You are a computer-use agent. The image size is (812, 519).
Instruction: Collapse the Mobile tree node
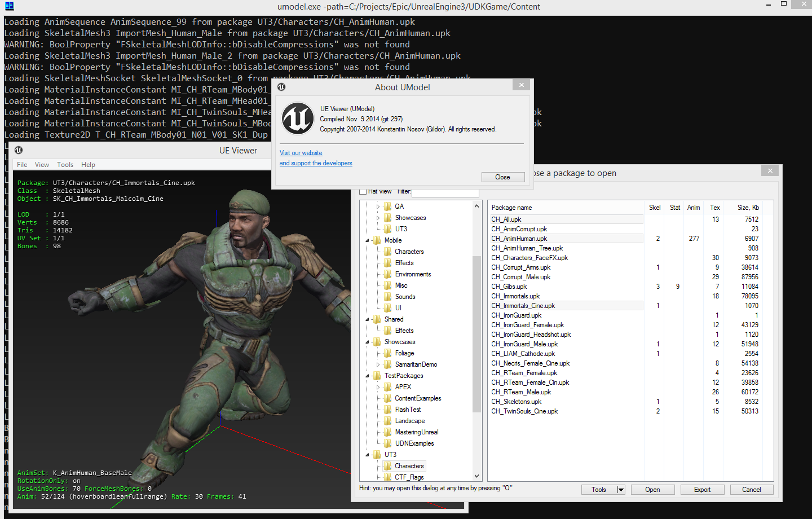pyautogui.click(x=368, y=240)
